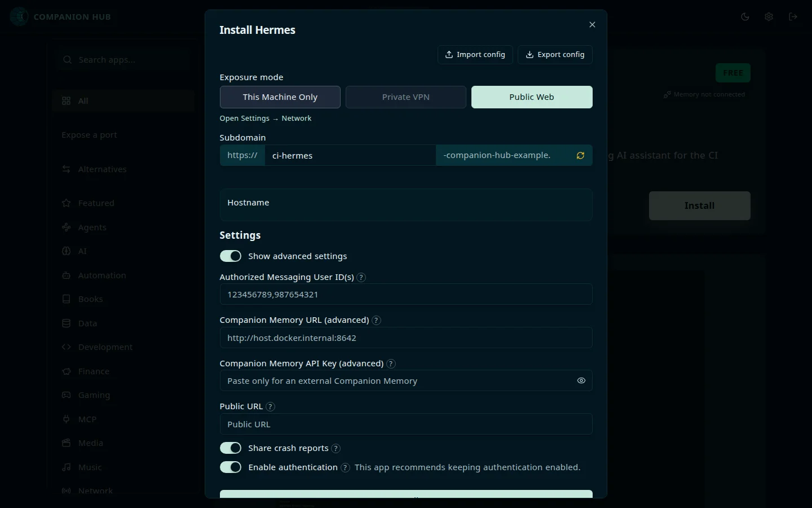Click the Authorized Messaging User ID(s) field
The width and height of the screenshot is (812, 508).
406,295
